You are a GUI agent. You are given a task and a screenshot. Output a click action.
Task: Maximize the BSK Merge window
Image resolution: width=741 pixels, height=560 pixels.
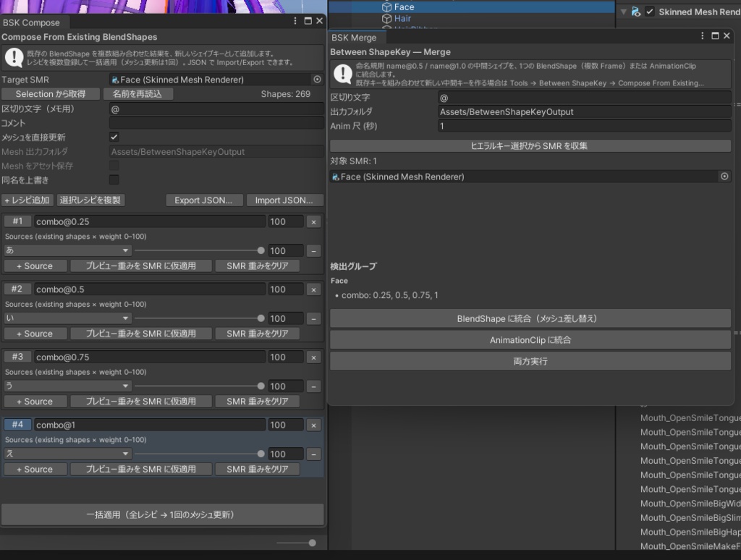pos(715,36)
